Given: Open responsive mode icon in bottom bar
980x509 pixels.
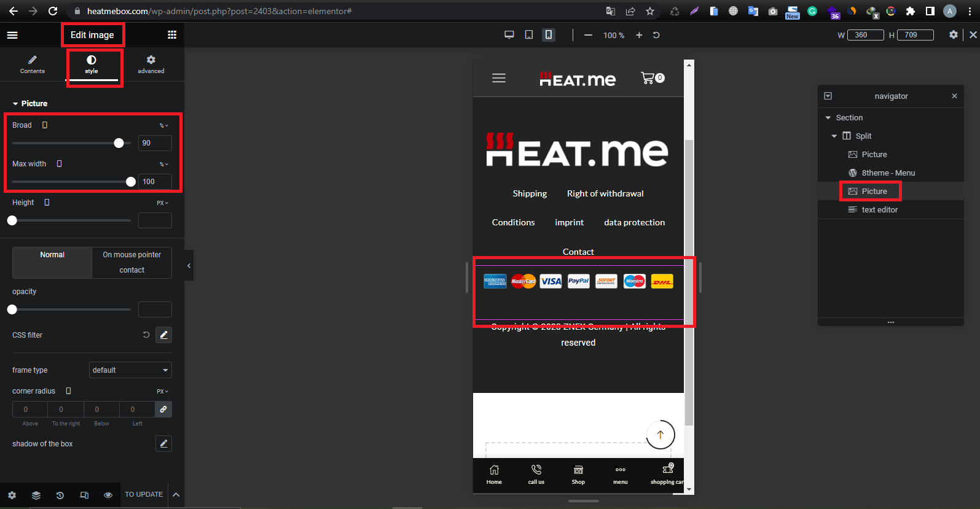Looking at the screenshot, I should (84, 495).
